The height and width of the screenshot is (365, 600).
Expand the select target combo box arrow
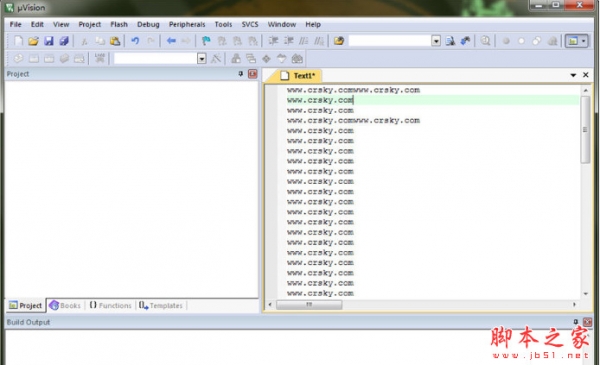tap(202, 59)
